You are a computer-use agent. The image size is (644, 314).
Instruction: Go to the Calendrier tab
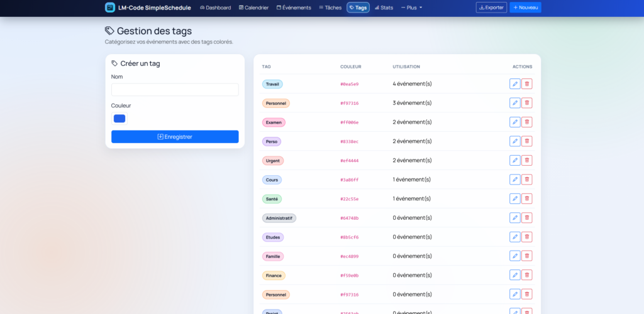tap(253, 8)
